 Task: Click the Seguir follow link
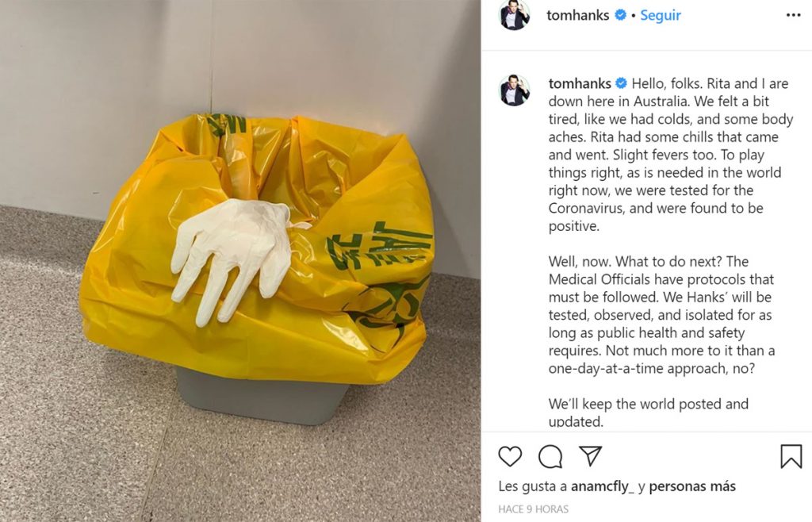pyautogui.click(x=661, y=16)
